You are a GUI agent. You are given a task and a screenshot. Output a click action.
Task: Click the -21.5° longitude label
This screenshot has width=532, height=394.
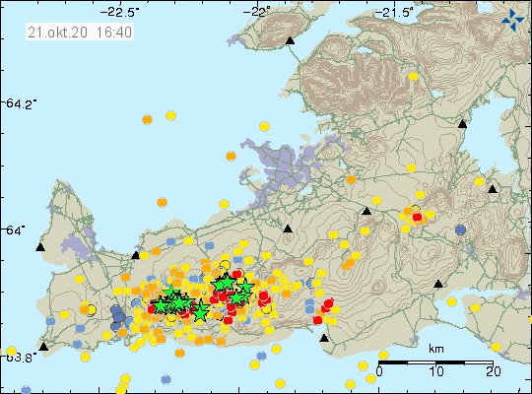click(x=394, y=13)
